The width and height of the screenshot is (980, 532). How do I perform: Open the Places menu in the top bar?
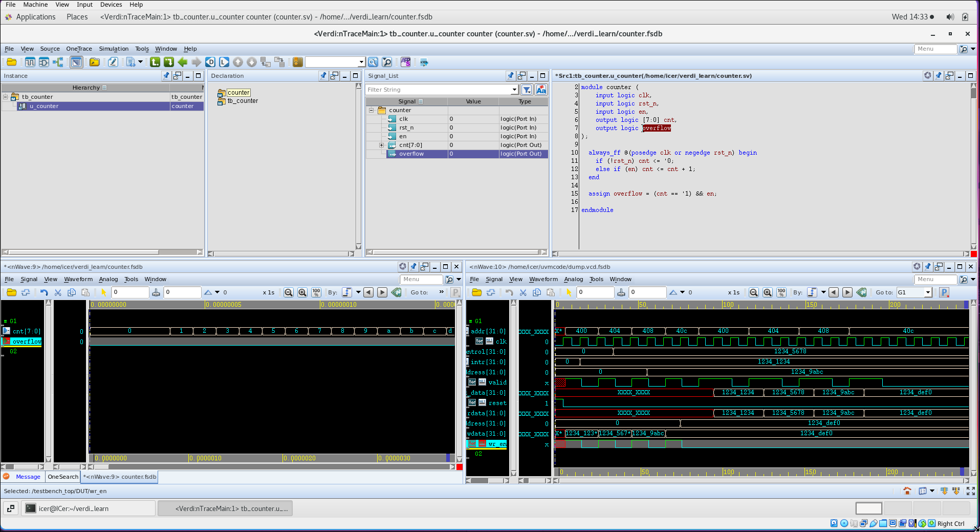pyautogui.click(x=77, y=17)
